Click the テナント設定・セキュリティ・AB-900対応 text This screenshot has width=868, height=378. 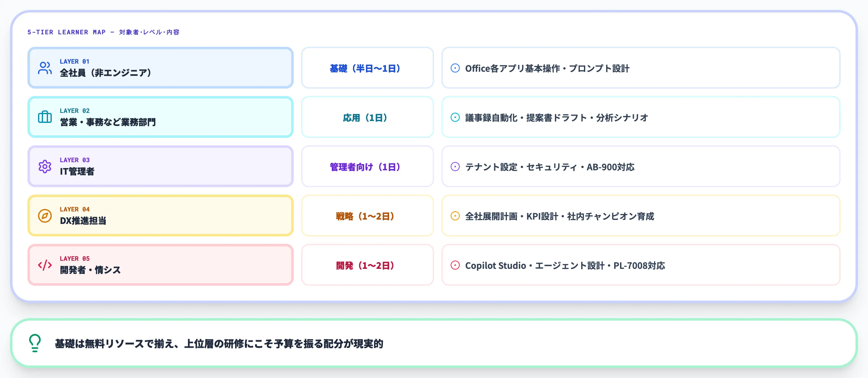pos(550,167)
